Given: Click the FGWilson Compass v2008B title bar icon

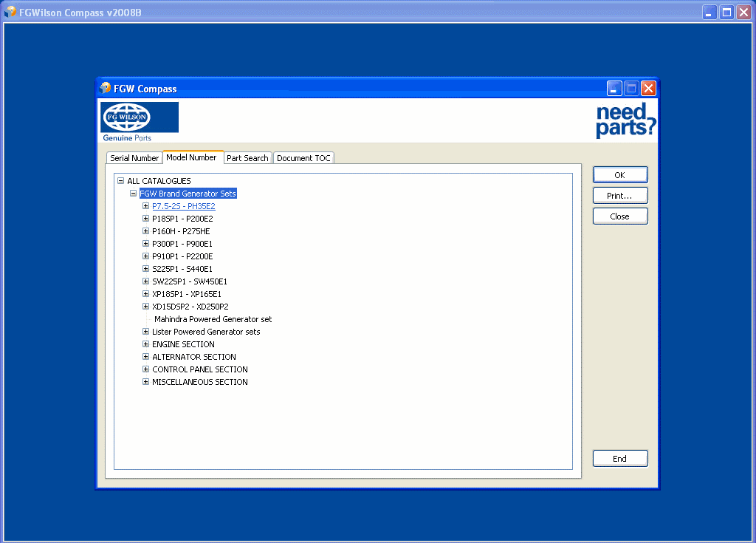Looking at the screenshot, I should click(x=10, y=12).
